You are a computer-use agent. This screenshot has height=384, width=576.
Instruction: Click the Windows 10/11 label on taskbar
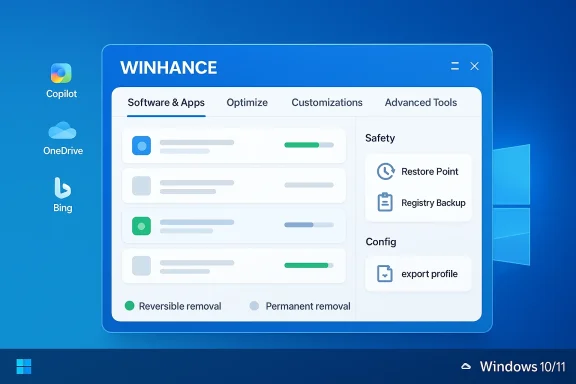pos(522,367)
